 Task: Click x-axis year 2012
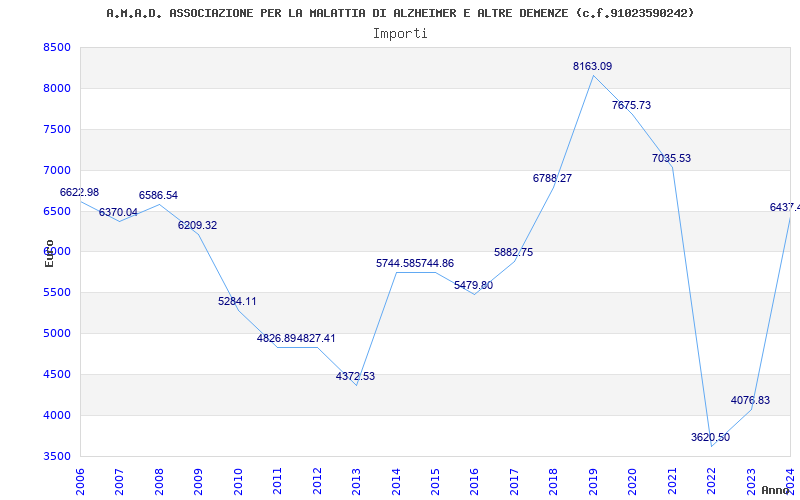(317, 482)
